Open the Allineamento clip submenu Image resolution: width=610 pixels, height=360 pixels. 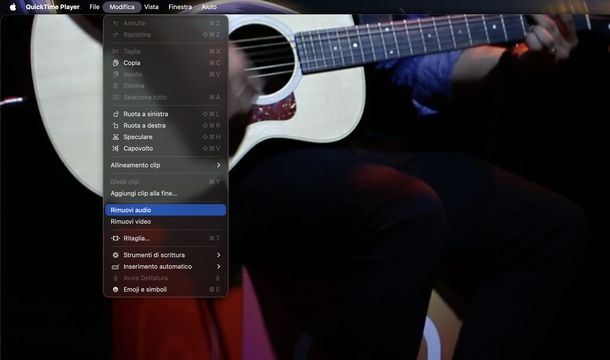166,165
